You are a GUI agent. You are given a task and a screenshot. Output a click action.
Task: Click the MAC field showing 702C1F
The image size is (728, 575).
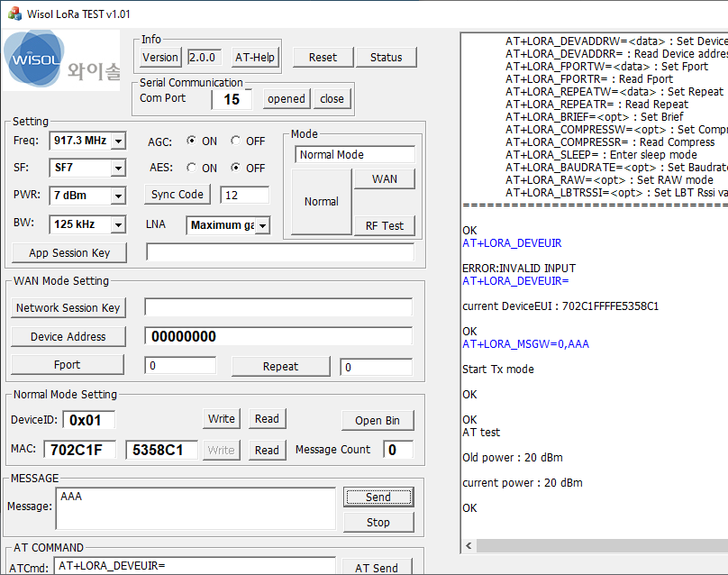pyautogui.click(x=80, y=450)
